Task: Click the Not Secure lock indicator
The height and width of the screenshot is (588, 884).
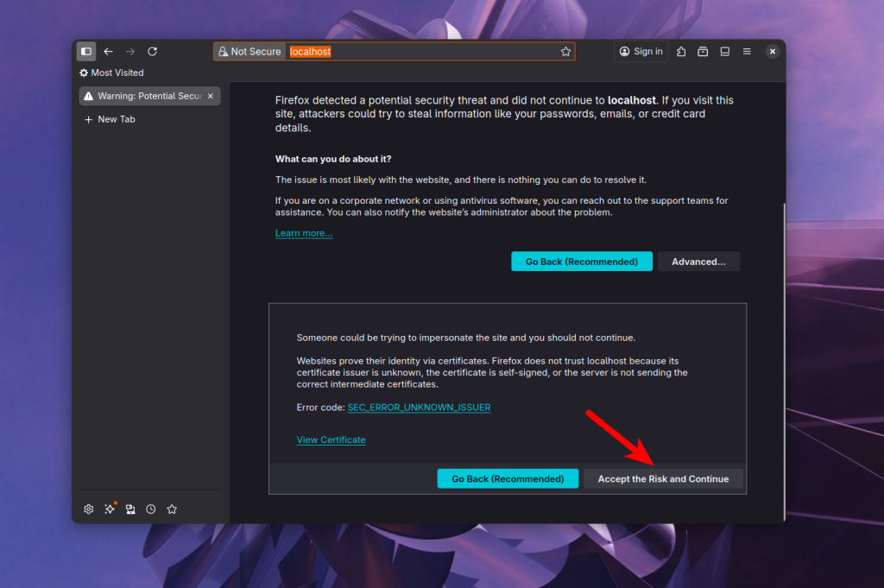Action: pos(249,52)
